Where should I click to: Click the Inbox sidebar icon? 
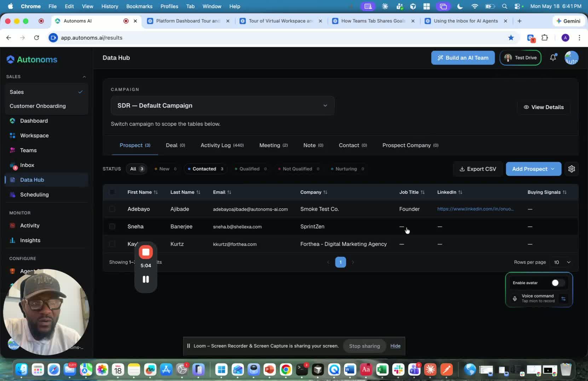(x=13, y=165)
